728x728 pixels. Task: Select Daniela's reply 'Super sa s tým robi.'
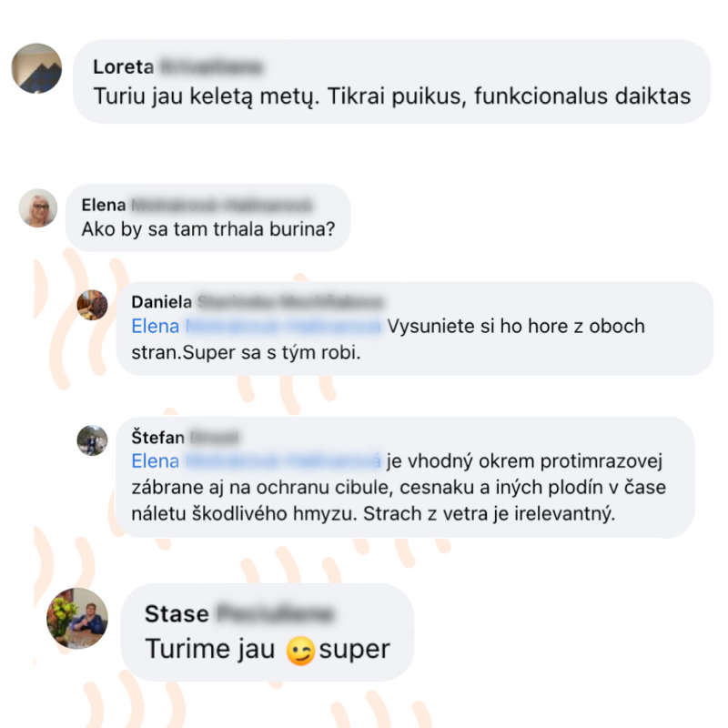pyautogui.click(x=271, y=353)
